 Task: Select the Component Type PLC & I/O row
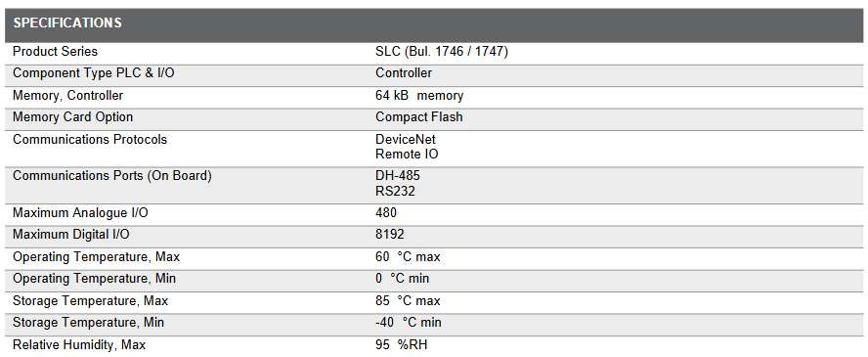(434, 75)
